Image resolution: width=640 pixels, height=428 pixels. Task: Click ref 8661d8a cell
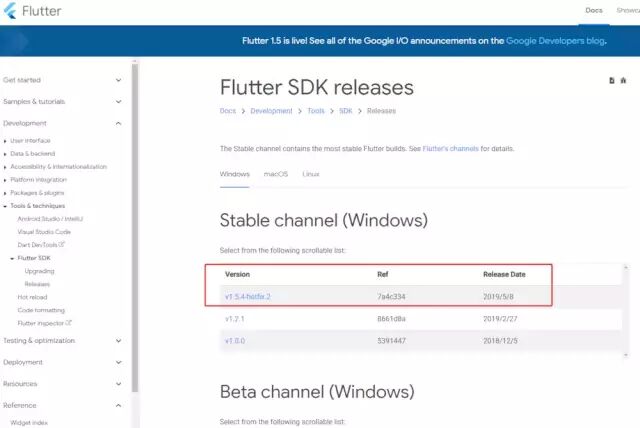[391, 319]
